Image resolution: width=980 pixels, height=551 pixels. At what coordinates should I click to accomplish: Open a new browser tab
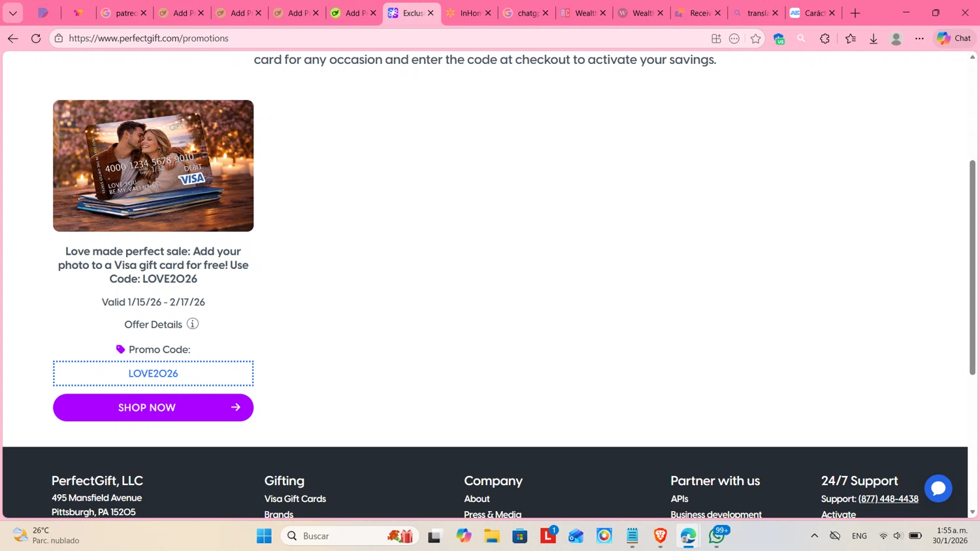point(855,13)
